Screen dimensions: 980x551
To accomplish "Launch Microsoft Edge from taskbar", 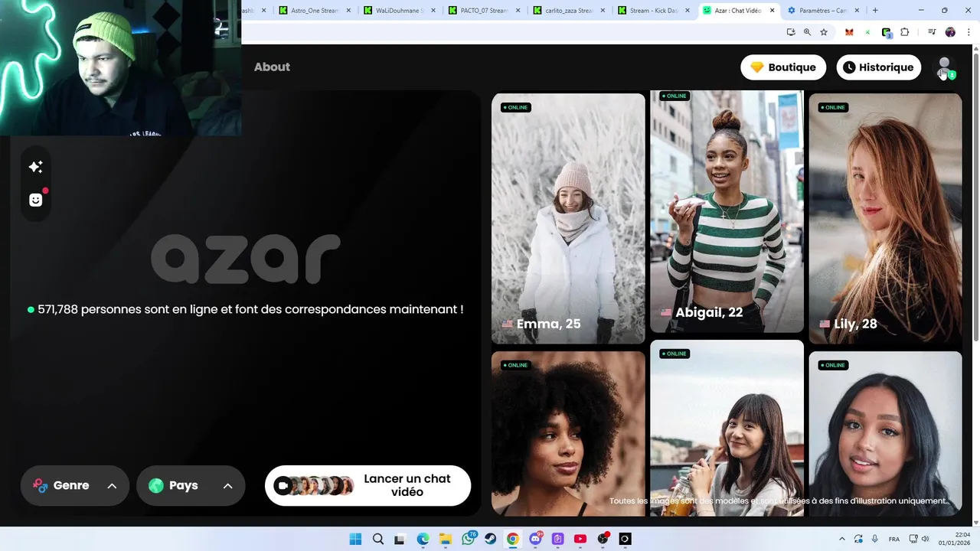I will pyautogui.click(x=423, y=539).
